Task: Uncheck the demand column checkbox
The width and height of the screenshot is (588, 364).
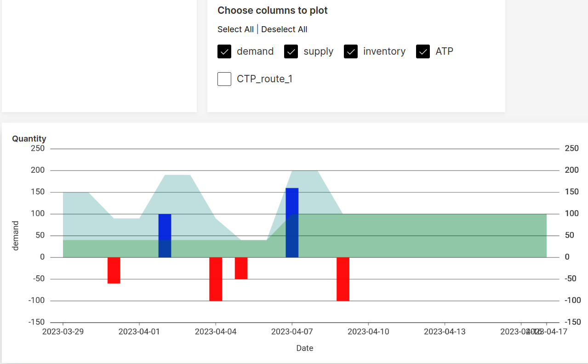Action: (x=224, y=51)
